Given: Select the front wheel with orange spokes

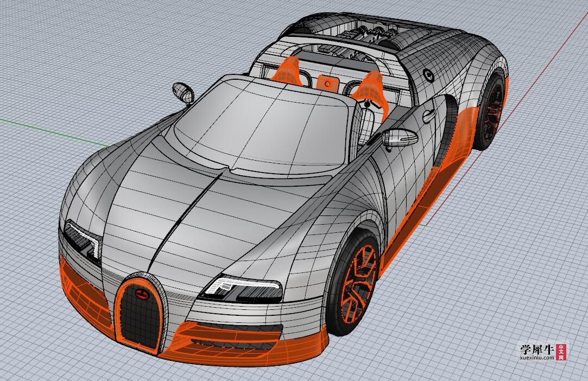Looking at the screenshot, I should 355,283.
